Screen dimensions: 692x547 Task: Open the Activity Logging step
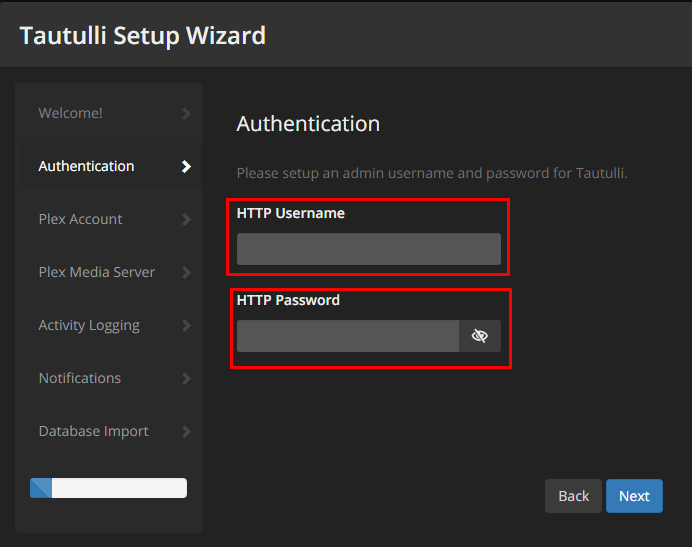pyautogui.click(x=109, y=325)
